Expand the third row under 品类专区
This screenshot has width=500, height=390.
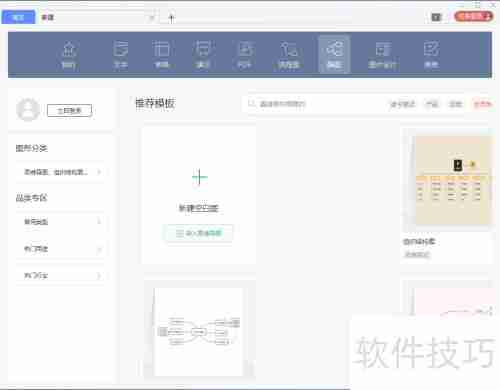pyautogui.click(x=61, y=275)
